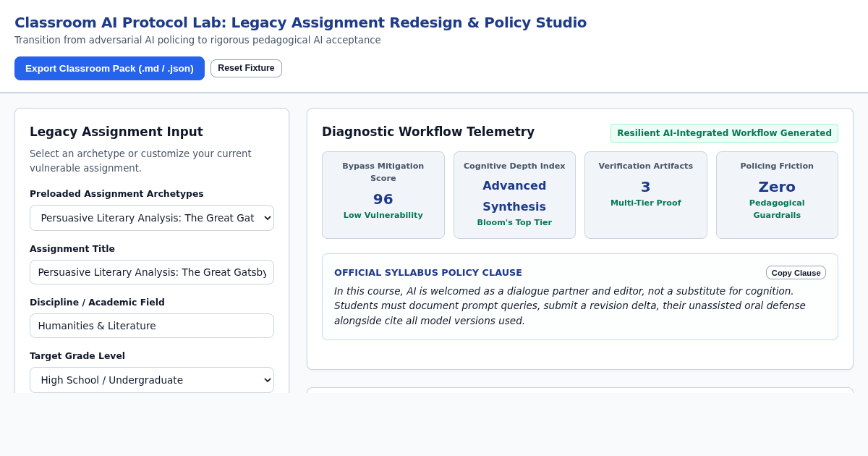Click the Pedagogical Guardrails label
Image resolution: width=868 pixels, height=456 pixels.
click(x=777, y=209)
